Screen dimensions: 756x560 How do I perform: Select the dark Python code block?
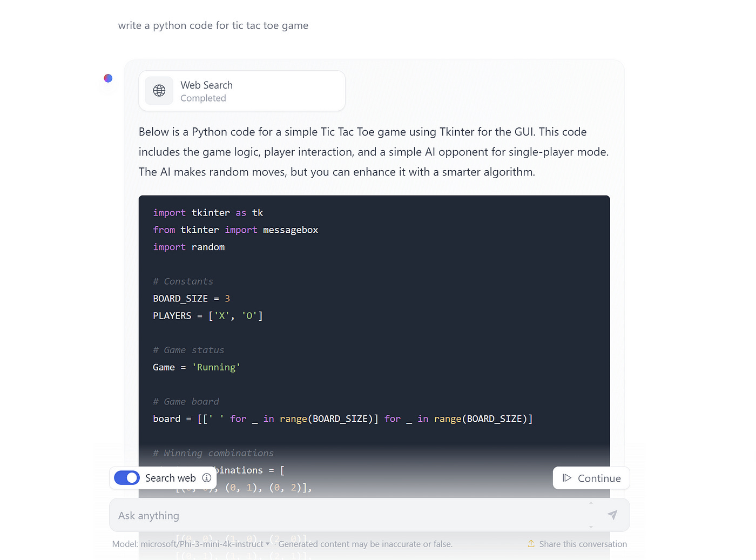[x=374, y=324]
